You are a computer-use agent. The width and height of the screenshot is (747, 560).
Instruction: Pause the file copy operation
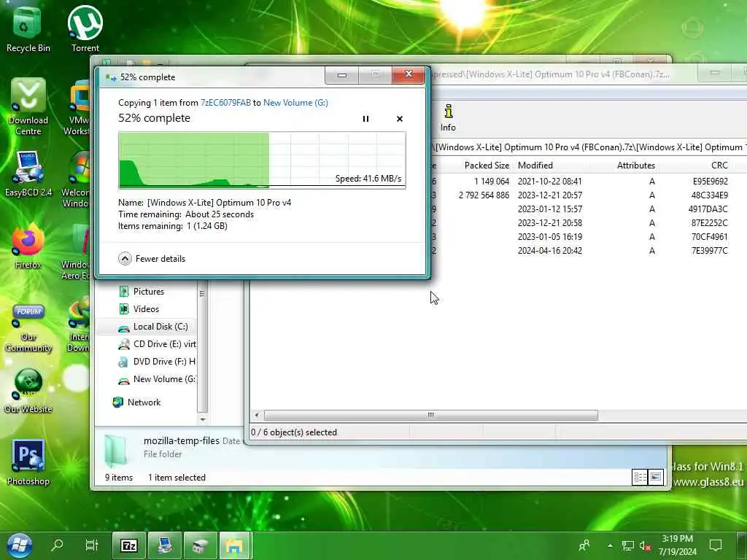tap(365, 119)
